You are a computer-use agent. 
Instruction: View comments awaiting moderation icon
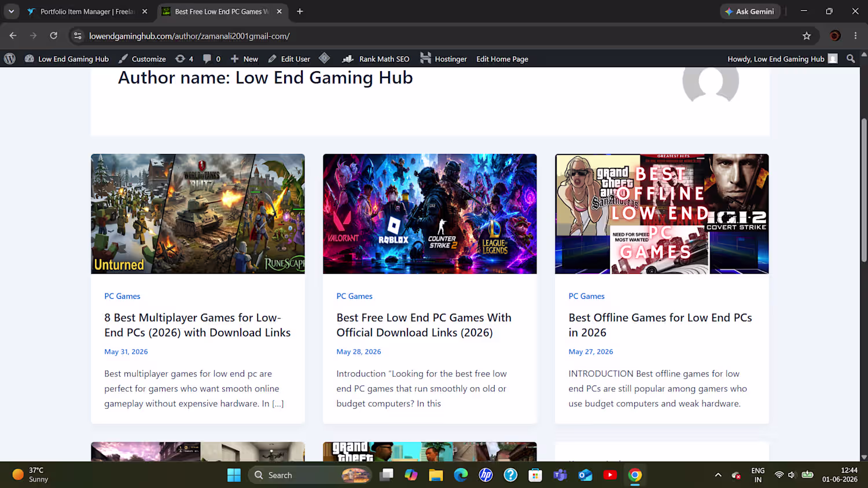click(211, 59)
